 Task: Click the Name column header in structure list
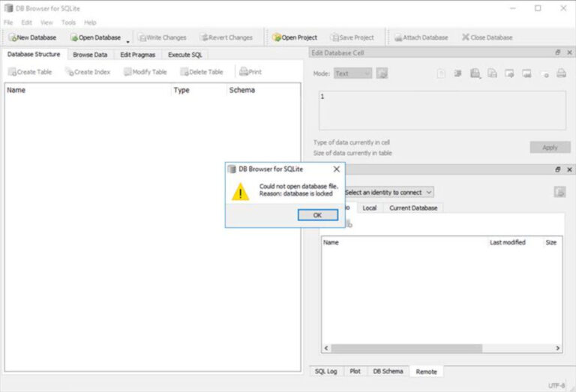[88, 90]
